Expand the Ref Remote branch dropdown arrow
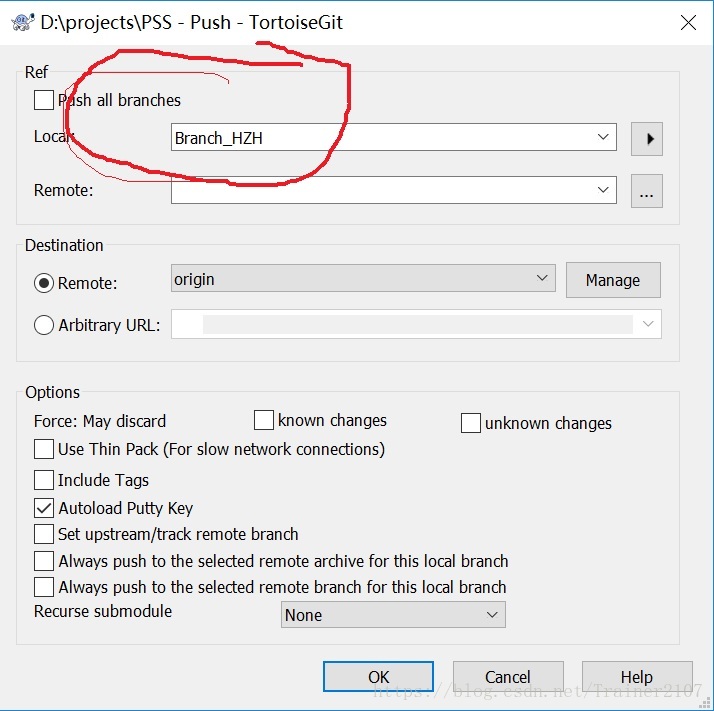 point(603,189)
